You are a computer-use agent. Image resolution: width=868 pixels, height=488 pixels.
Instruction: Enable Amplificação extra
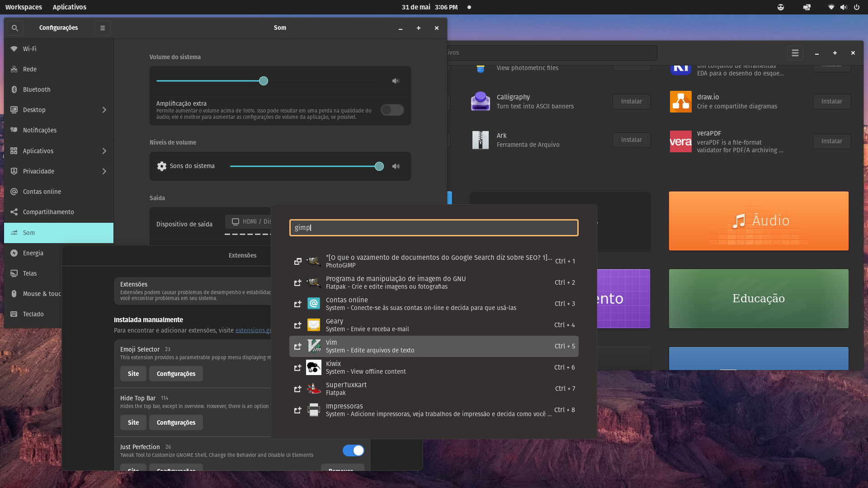click(392, 110)
